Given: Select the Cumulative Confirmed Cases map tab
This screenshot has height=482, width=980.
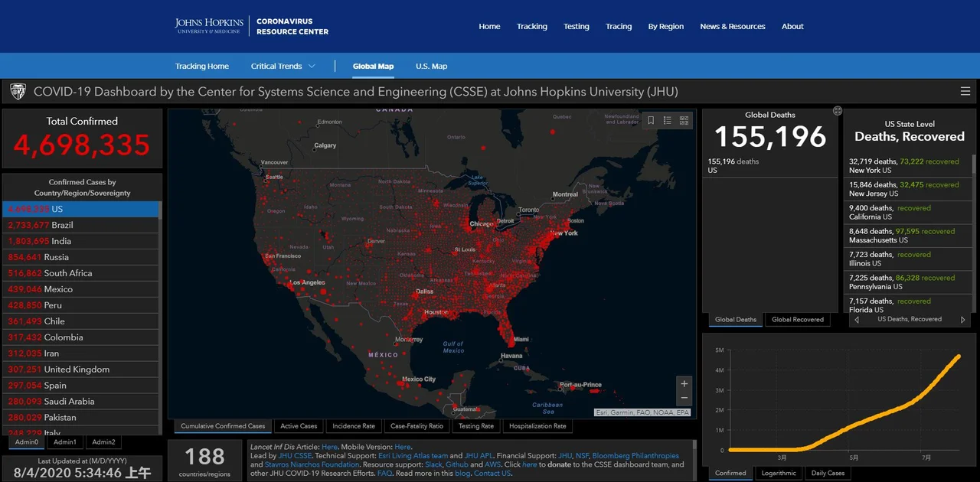Looking at the screenshot, I should pyautogui.click(x=223, y=426).
